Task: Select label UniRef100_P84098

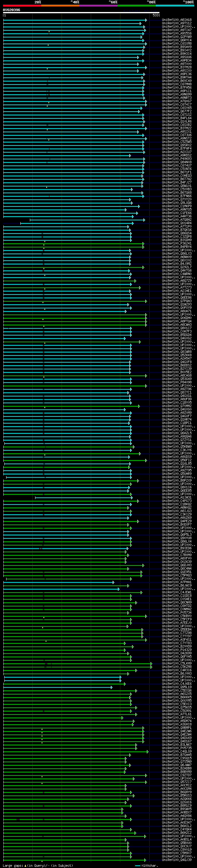Action: click(x=177, y=382)
